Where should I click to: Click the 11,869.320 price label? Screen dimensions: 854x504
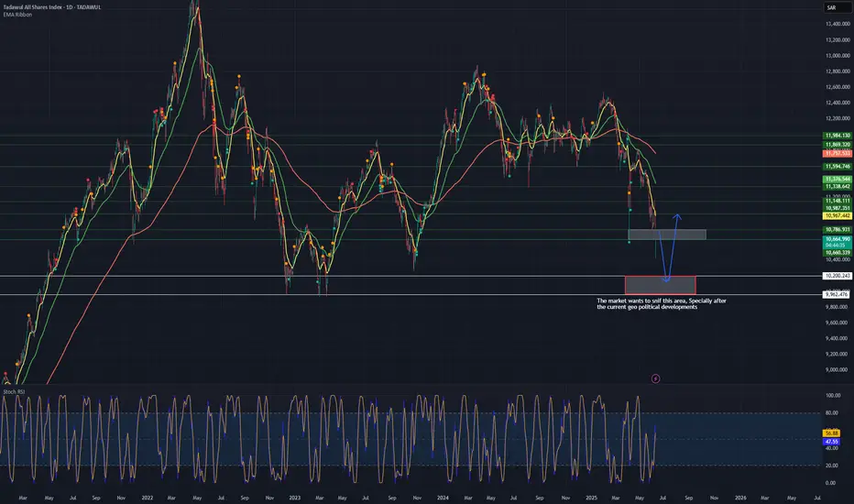coord(838,145)
